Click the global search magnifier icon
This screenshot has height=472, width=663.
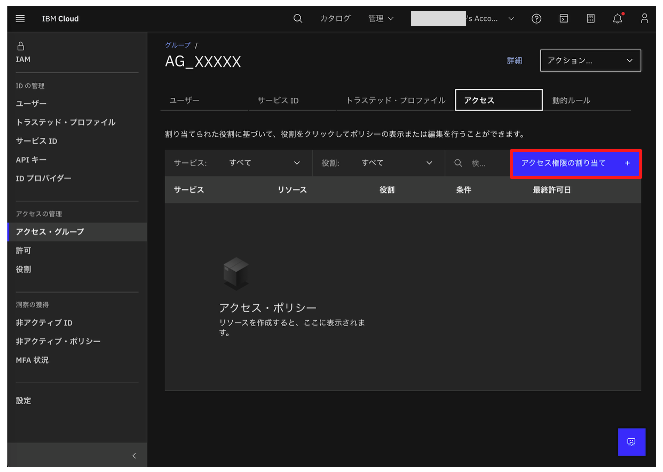[297, 19]
